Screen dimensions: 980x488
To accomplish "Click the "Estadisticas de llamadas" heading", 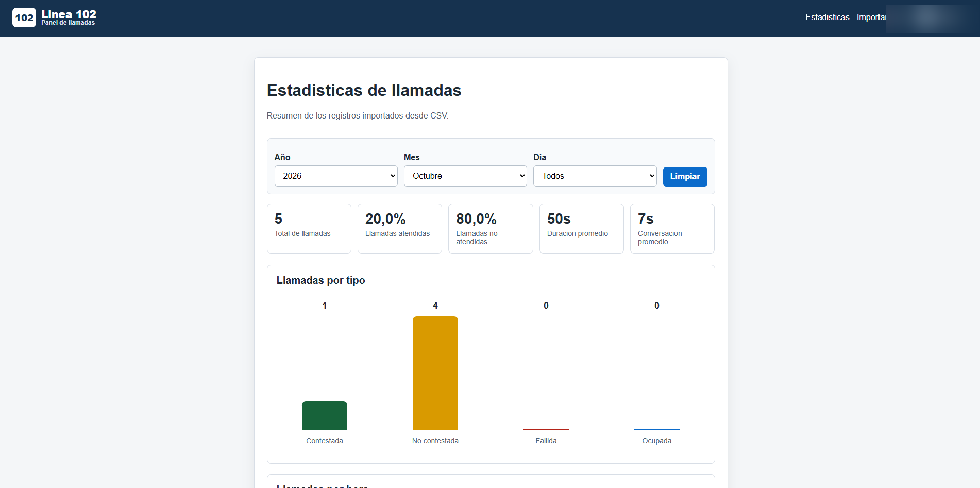I will (364, 90).
